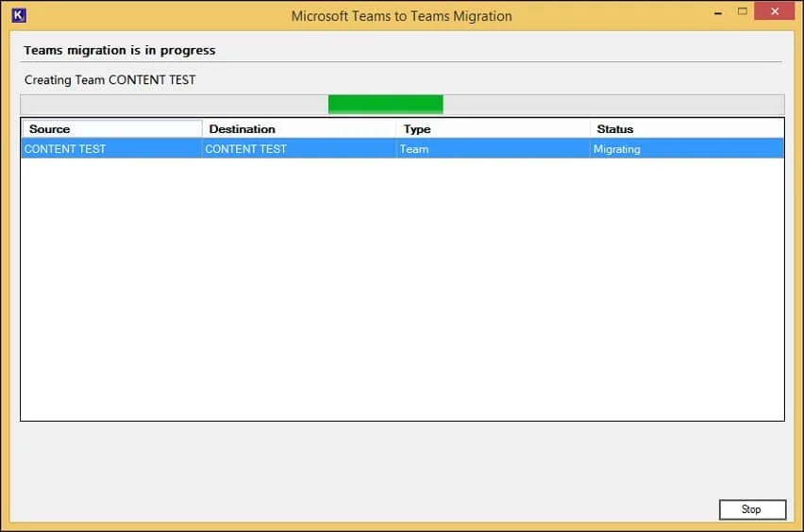The width and height of the screenshot is (804, 532).
Task: Click the 'Microsoft Teams to Teams Migration' title
Action: [x=401, y=16]
